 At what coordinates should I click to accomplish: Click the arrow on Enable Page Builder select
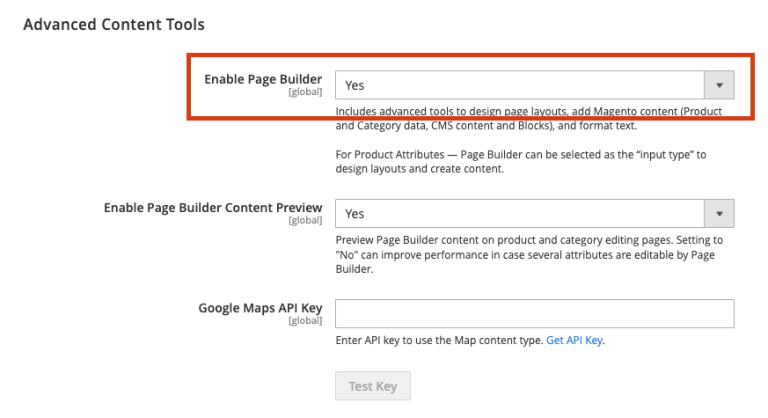point(719,85)
